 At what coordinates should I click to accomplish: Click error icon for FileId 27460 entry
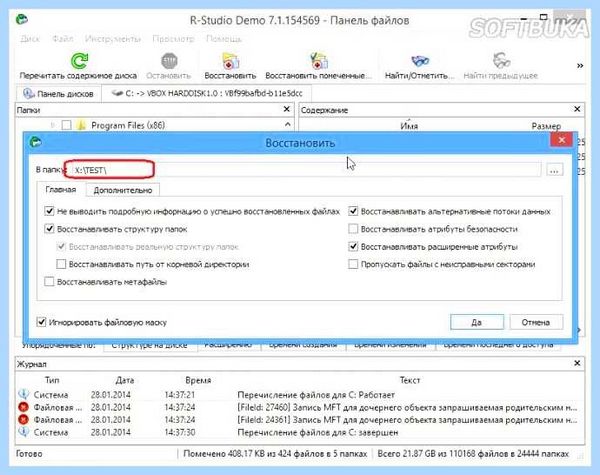click(24, 407)
